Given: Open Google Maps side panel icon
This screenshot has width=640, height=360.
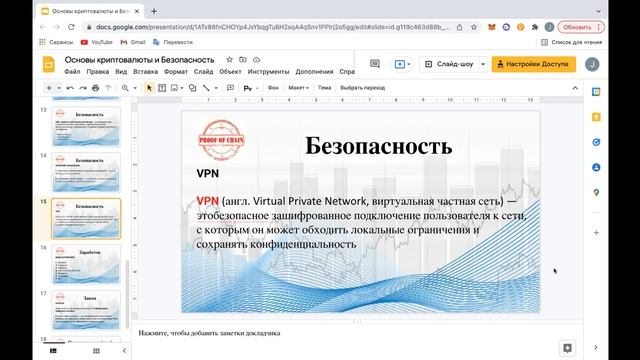Looking at the screenshot, I should [x=596, y=192].
